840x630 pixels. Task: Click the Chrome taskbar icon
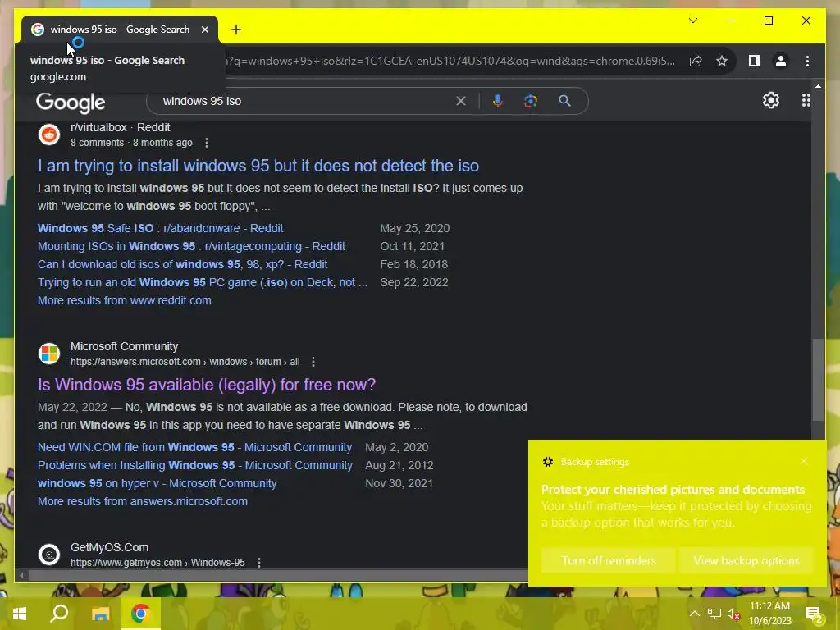point(140,614)
